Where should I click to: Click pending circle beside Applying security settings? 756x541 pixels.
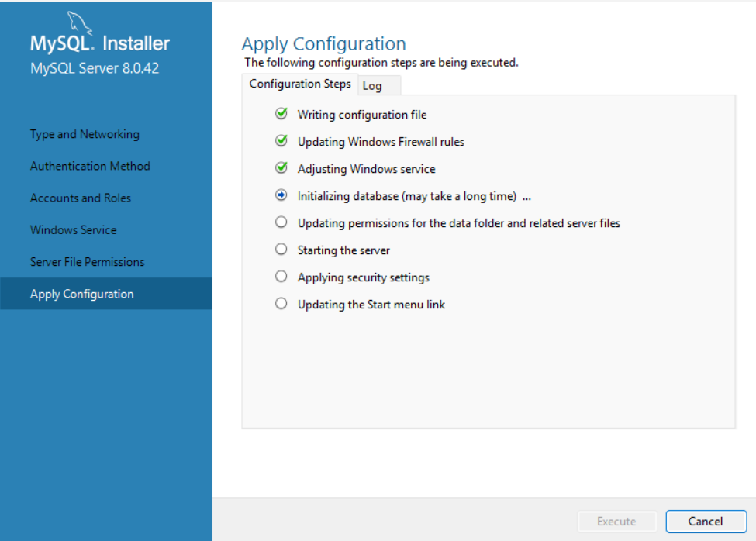click(281, 276)
